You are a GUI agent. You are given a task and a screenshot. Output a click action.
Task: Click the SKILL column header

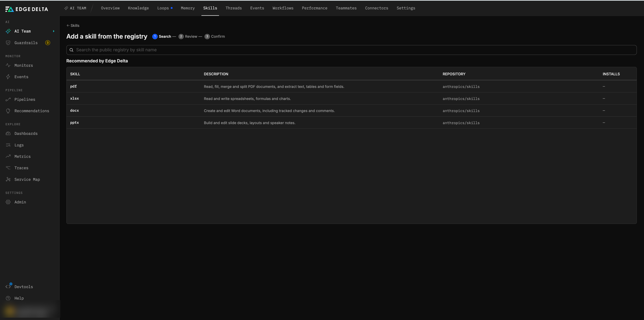75,74
